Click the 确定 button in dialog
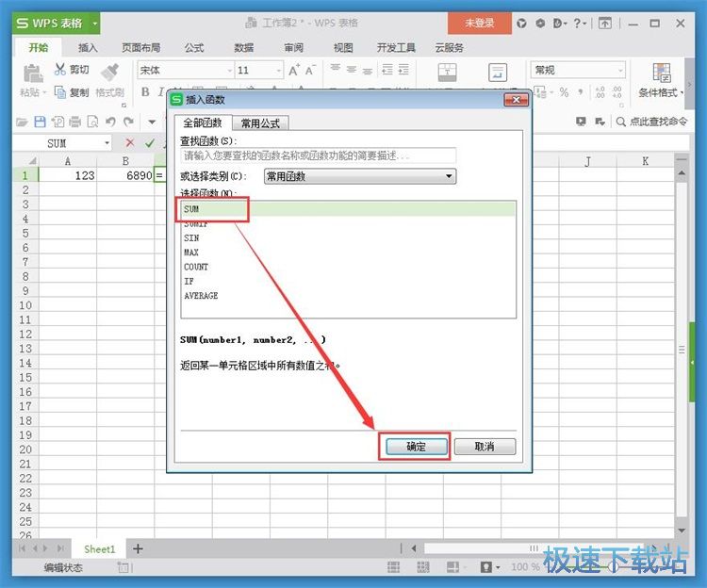707x588 pixels. (x=416, y=447)
